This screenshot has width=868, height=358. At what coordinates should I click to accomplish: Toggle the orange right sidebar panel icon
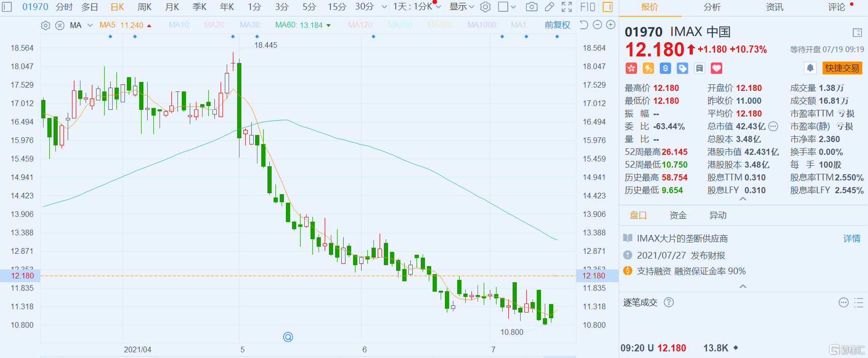pos(608,7)
